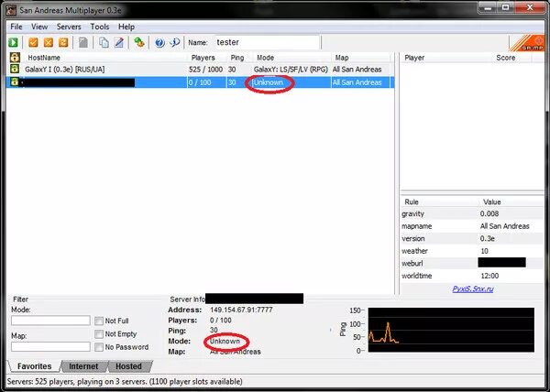Open the Servers menu
Viewport: 550px width, 392px height.
pyautogui.click(x=69, y=27)
